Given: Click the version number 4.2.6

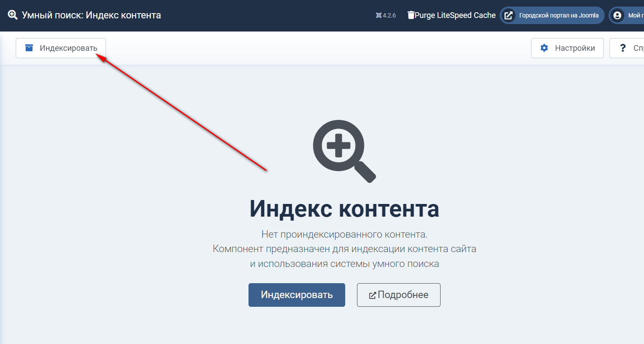Looking at the screenshot, I should pos(389,15).
